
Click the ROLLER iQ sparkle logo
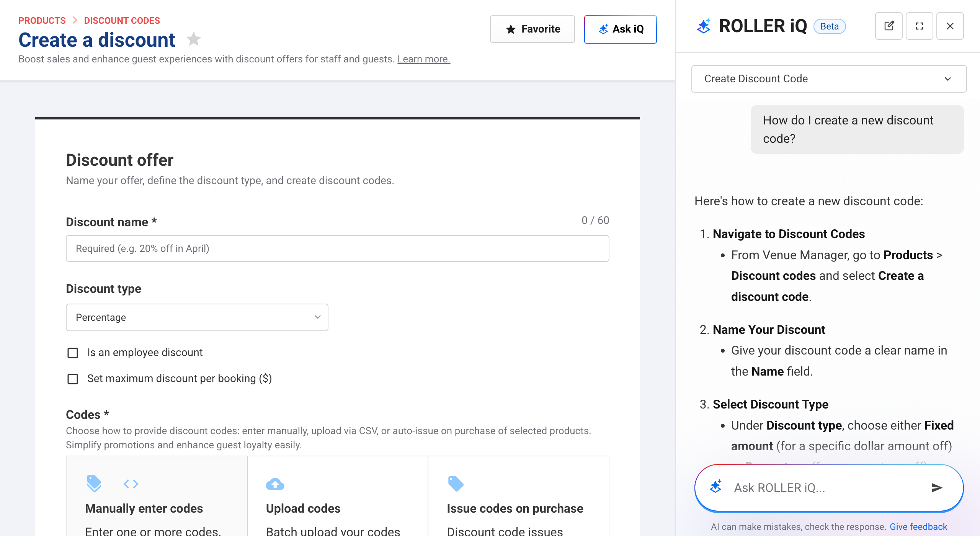704,25
